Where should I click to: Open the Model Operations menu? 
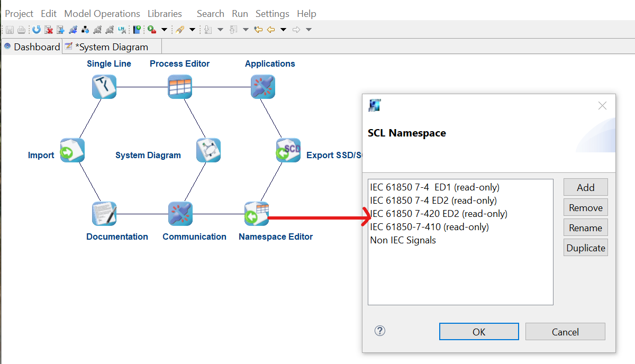tap(102, 14)
